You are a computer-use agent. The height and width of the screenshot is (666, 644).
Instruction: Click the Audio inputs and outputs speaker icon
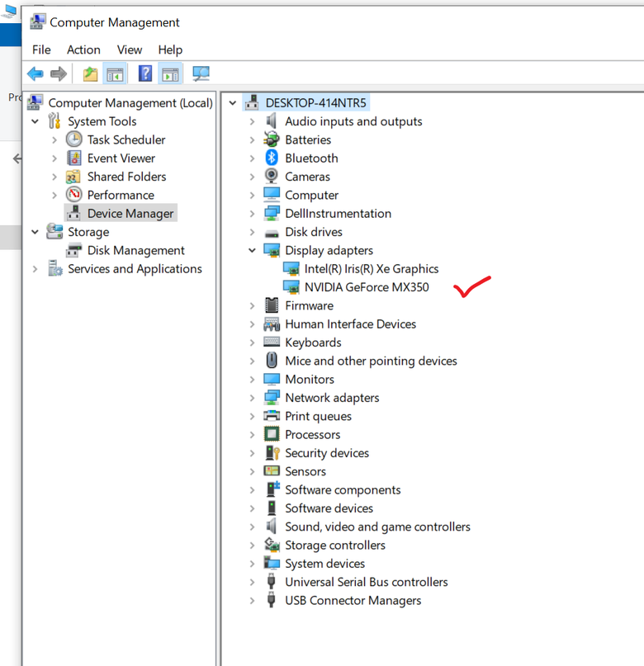tap(272, 121)
